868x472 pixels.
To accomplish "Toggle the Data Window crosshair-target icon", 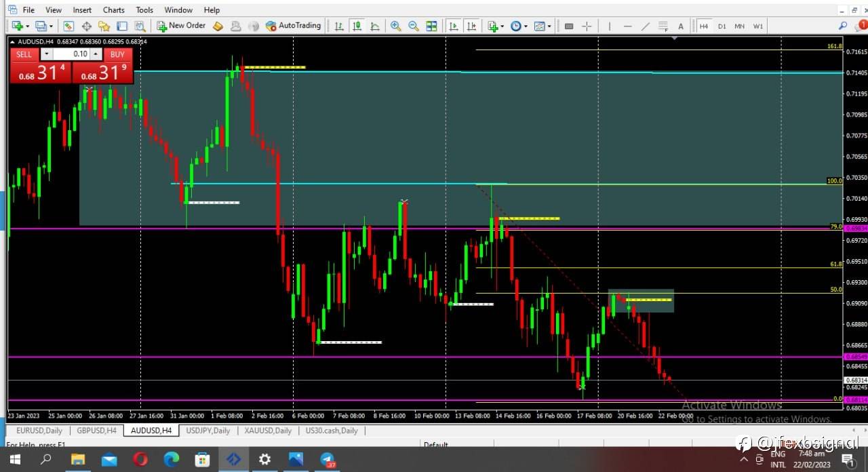I will coord(87,26).
